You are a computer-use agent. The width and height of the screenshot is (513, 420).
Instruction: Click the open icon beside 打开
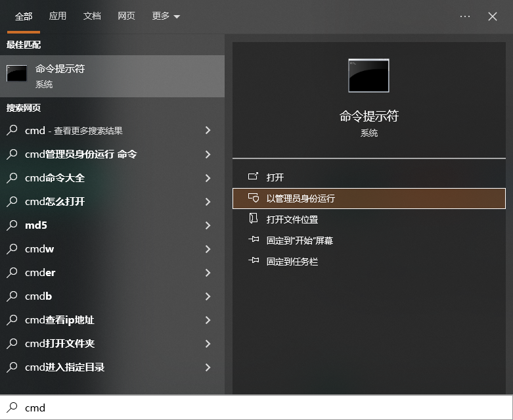click(x=253, y=177)
